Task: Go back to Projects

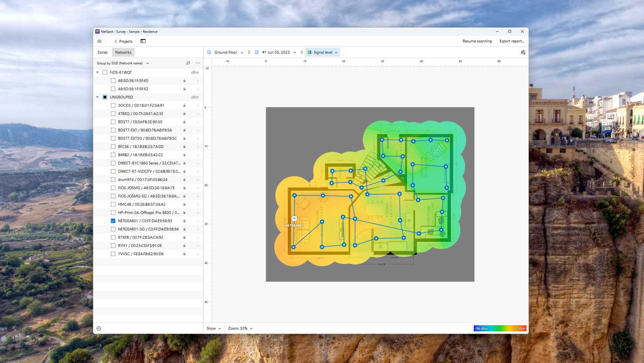Action: (x=123, y=41)
